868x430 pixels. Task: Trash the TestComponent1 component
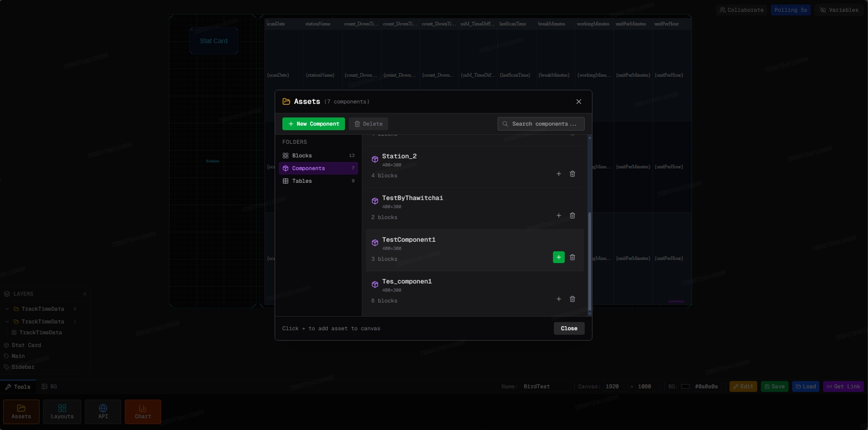click(572, 257)
